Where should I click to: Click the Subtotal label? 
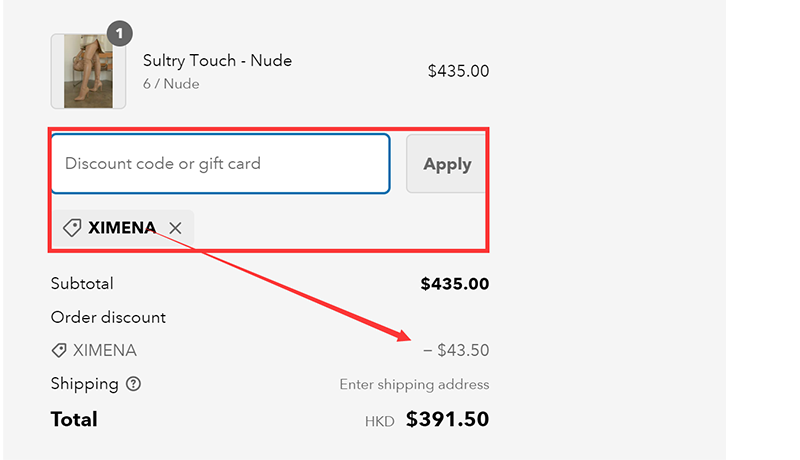tap(82, 284)
